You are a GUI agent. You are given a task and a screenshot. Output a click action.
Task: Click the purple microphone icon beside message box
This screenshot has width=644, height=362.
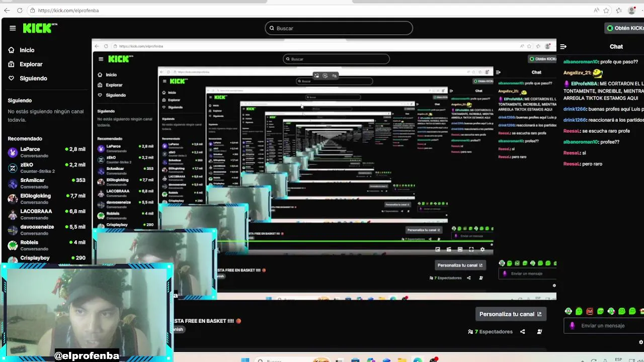click(x=572, y=326)
